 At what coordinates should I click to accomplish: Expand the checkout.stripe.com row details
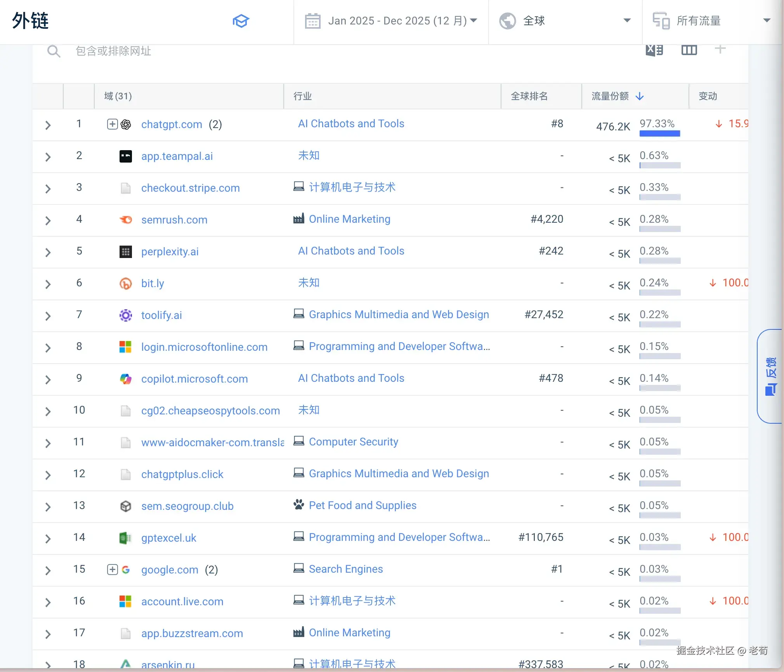coord(48,189)
